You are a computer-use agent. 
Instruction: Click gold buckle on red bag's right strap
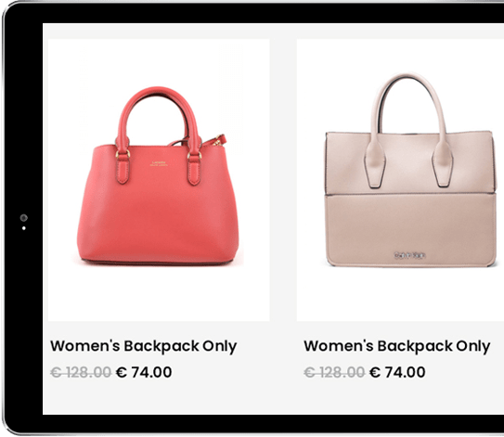tap(195, 156)
